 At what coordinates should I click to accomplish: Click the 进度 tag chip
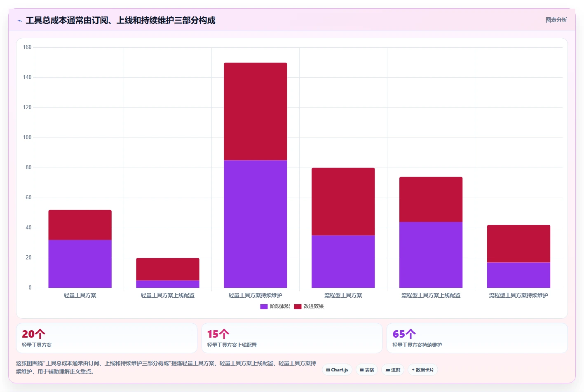coord(393,370)
